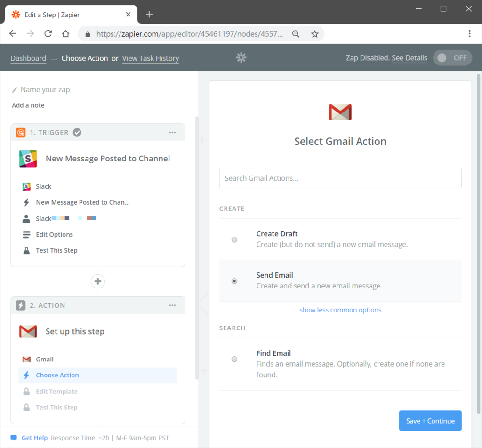The height and width of the screenshot is (448, 482).
Task: Go to Dashboard link
Action: click(x=28, y=58)
